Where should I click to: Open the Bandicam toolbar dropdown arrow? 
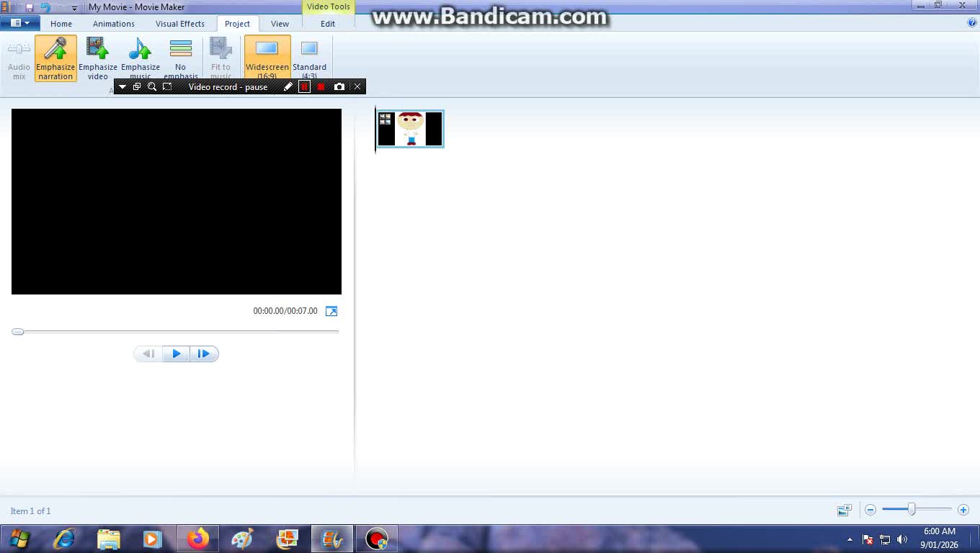(122, 86)
